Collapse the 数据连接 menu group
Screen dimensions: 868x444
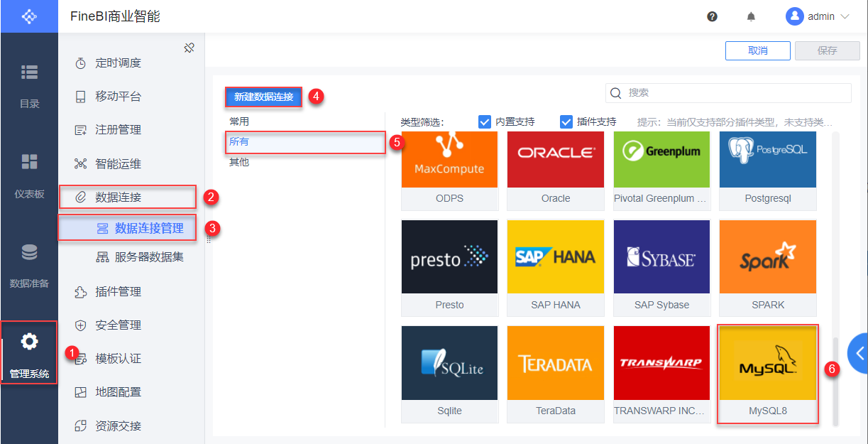pyautogui.click(x=128, y=197)
